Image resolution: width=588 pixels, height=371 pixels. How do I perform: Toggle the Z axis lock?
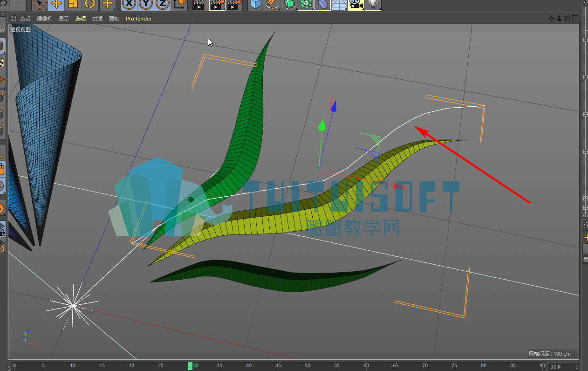tap(162, 5)
